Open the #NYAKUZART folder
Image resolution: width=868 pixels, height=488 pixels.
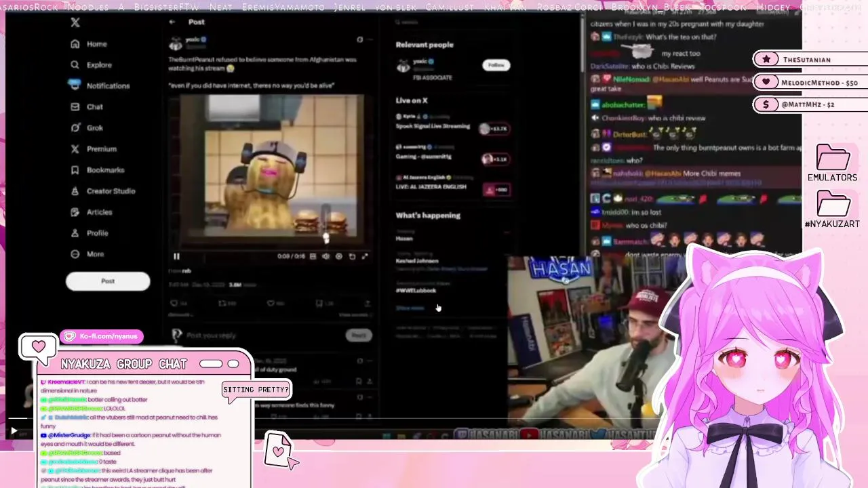(x=832, y=209)
